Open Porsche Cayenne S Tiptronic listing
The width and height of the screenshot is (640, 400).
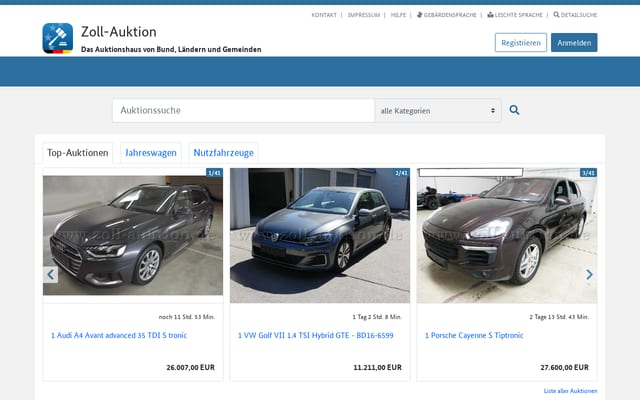click(x=474, y=336)
